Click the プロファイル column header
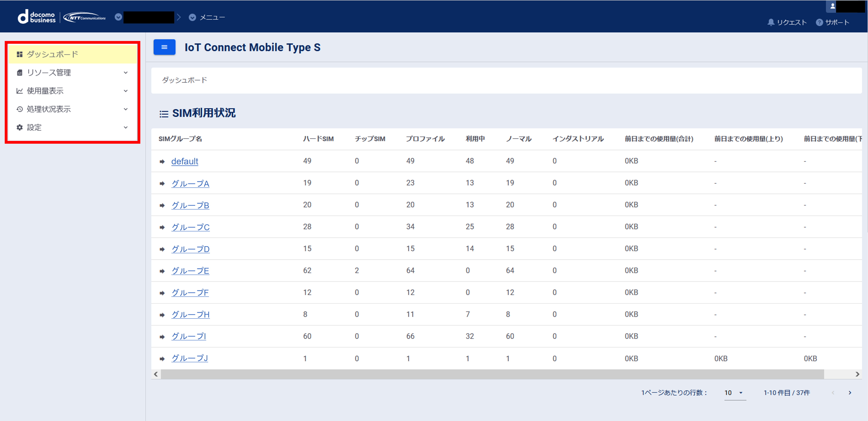 [x=425, y=139]
